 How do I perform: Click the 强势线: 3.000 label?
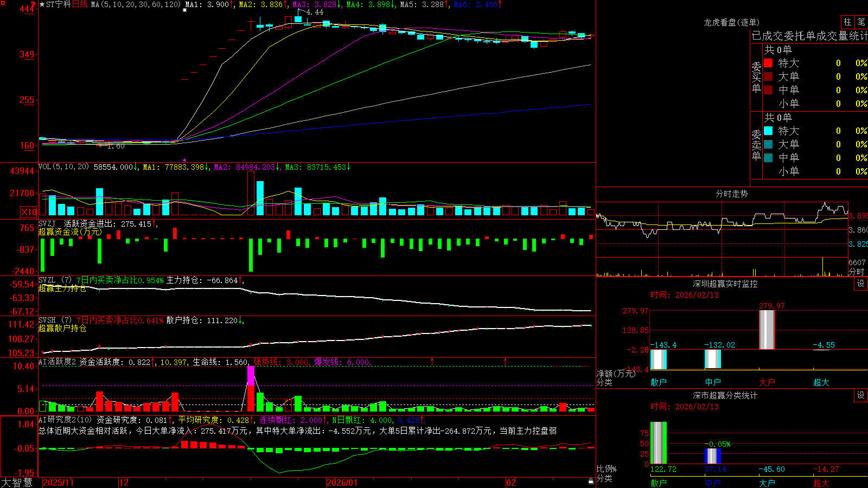tap(281, 362)
